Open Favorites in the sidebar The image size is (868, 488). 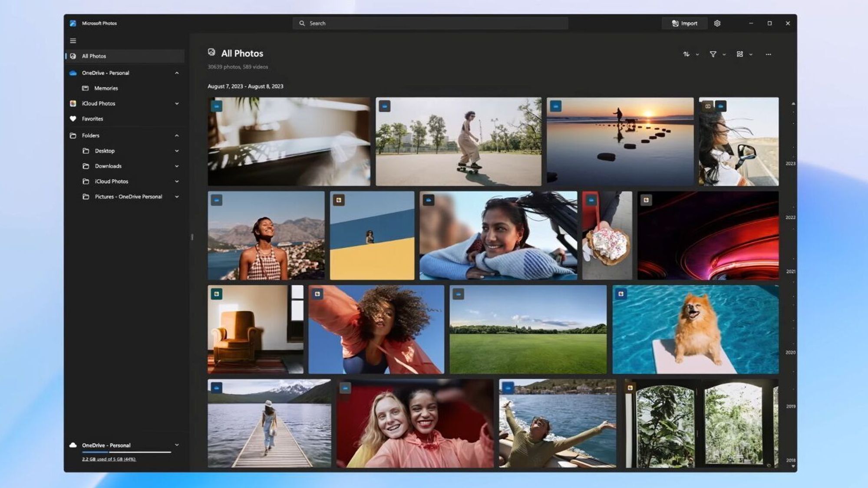click(125, 119)
